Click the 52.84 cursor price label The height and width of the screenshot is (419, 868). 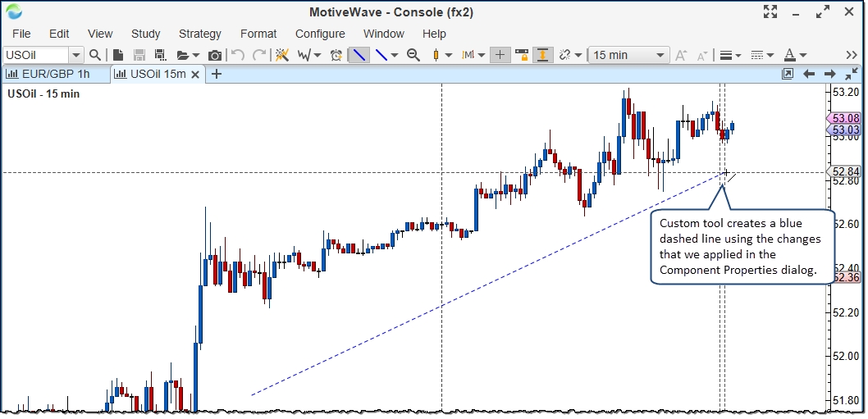(x=844, y=171)
